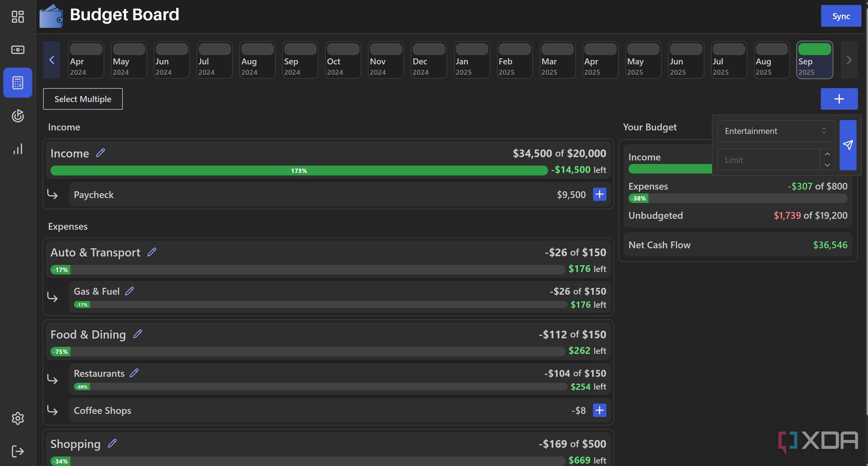This screenshot has width=868, height=466.
Task: Click the Select Multiple button
Action: pos(83,99)
